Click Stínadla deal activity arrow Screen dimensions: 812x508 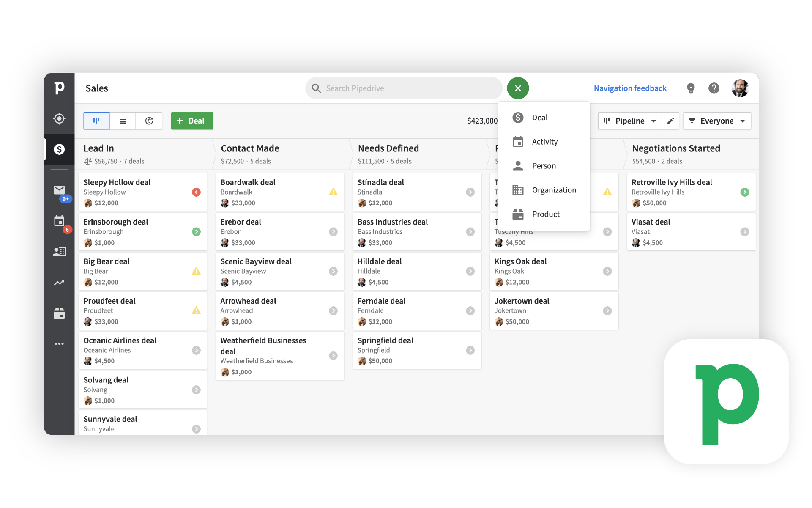click(x=470, y=192)
